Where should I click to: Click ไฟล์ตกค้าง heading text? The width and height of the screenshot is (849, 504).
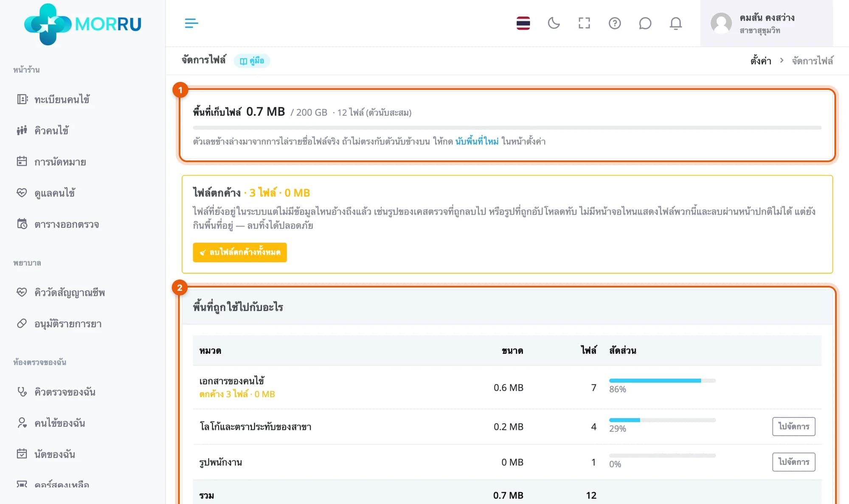(x=217, y=193)
